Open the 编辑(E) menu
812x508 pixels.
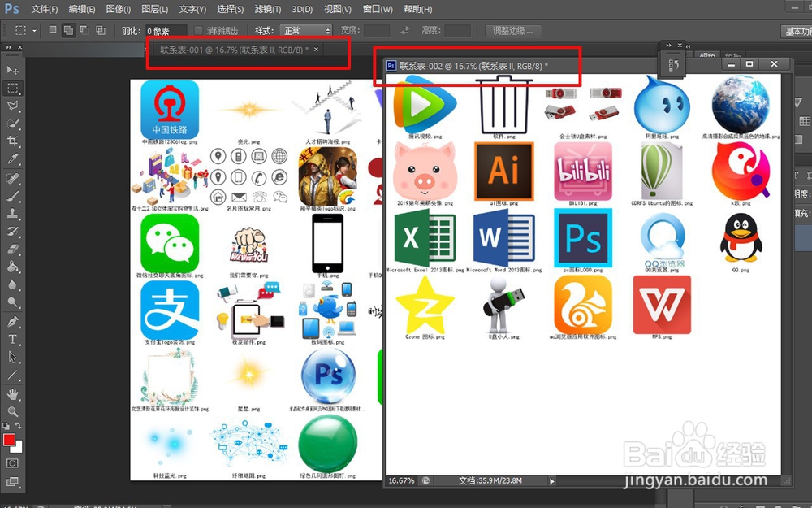pos(82,9)
